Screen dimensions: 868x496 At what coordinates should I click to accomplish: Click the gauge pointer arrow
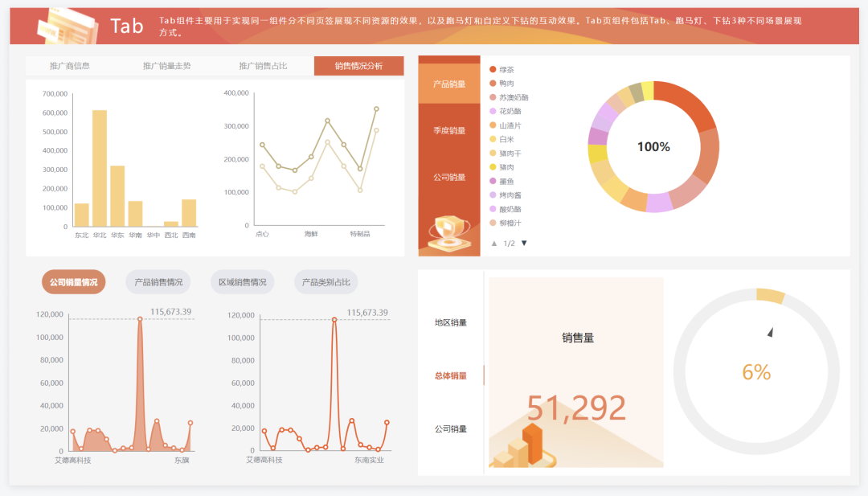pos(770,332)
